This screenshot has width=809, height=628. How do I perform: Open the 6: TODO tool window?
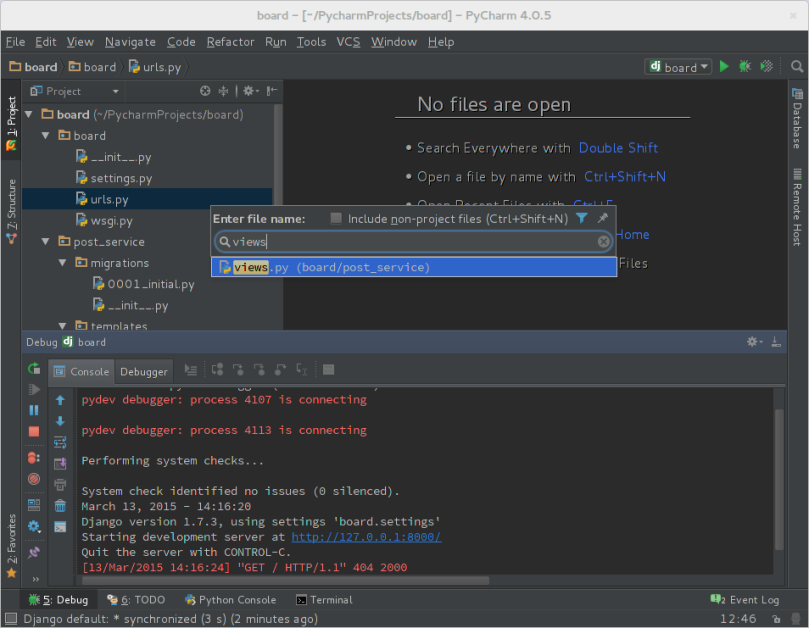[x=136, y=600]
